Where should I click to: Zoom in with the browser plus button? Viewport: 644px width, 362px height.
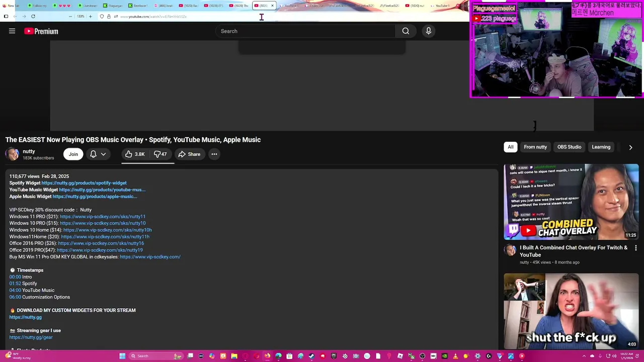click(91, 17)
